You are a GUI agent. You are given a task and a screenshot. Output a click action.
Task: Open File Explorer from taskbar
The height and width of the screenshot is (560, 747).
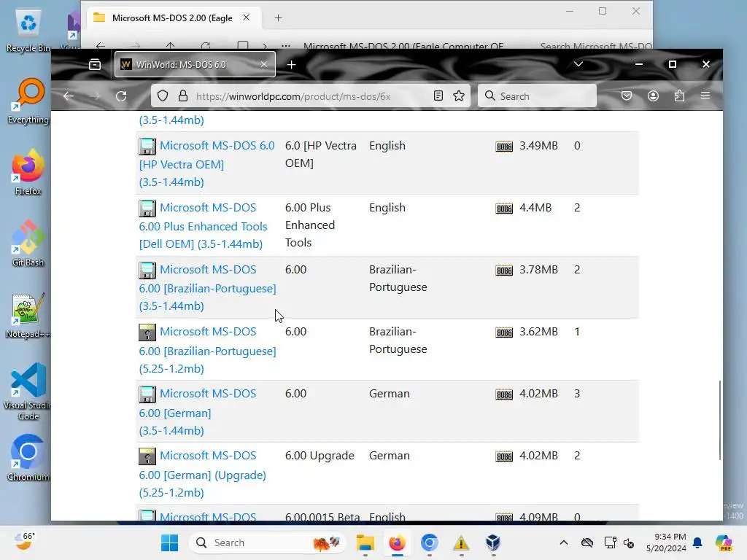[365, 542]
